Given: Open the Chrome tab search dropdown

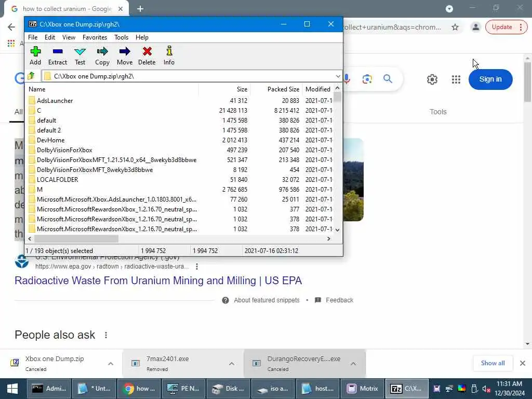Looking at the screenshot, I should 449,9.
